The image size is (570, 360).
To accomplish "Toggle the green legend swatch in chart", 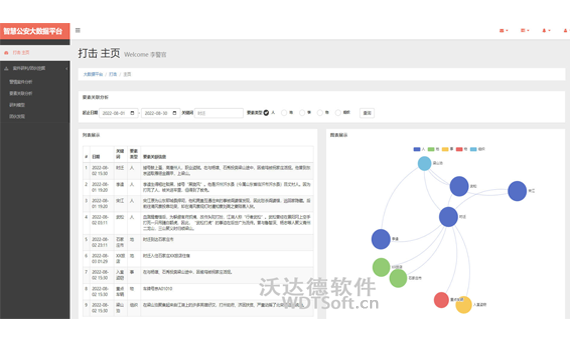I will (431, 149).
